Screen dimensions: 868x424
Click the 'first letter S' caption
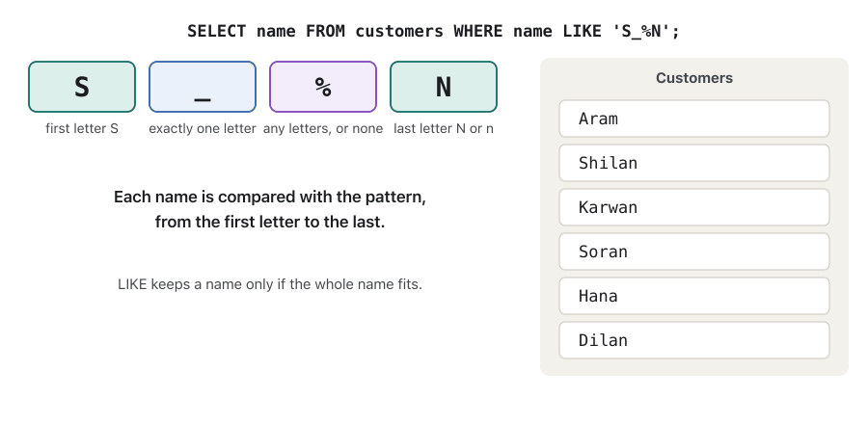tap(82, 128)
